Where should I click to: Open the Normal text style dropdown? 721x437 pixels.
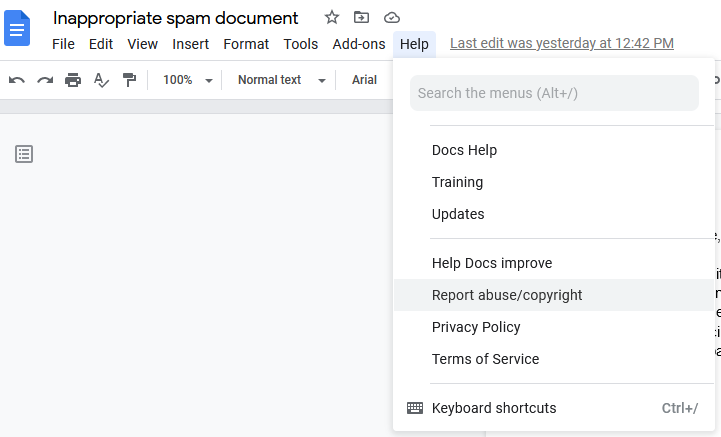coord(281,80)
